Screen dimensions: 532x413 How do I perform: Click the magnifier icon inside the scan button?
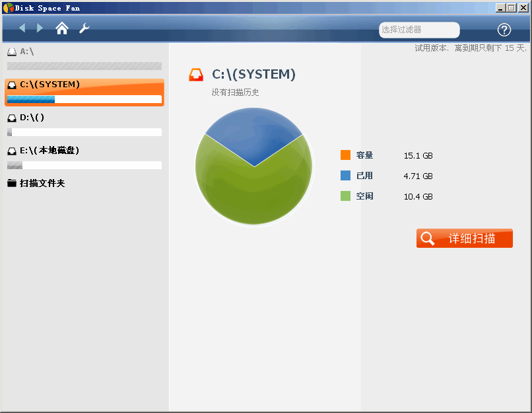pyautogui.click(x=428, y=238)
